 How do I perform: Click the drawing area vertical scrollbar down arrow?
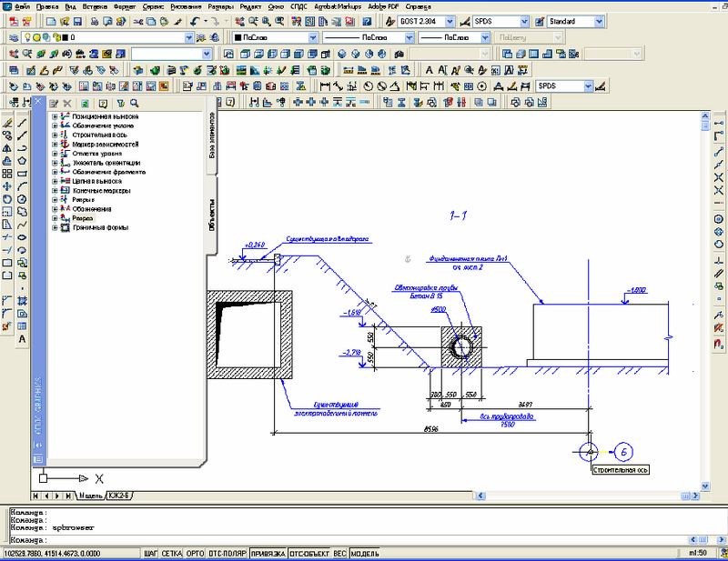coord(705,486)
